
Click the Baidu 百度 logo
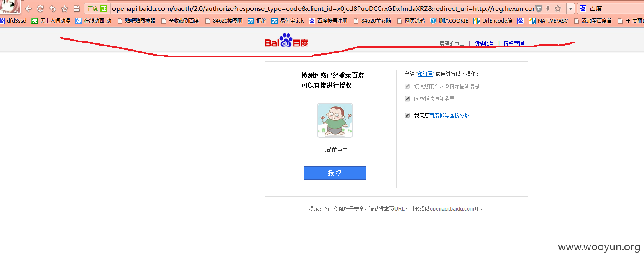point(286,41)
